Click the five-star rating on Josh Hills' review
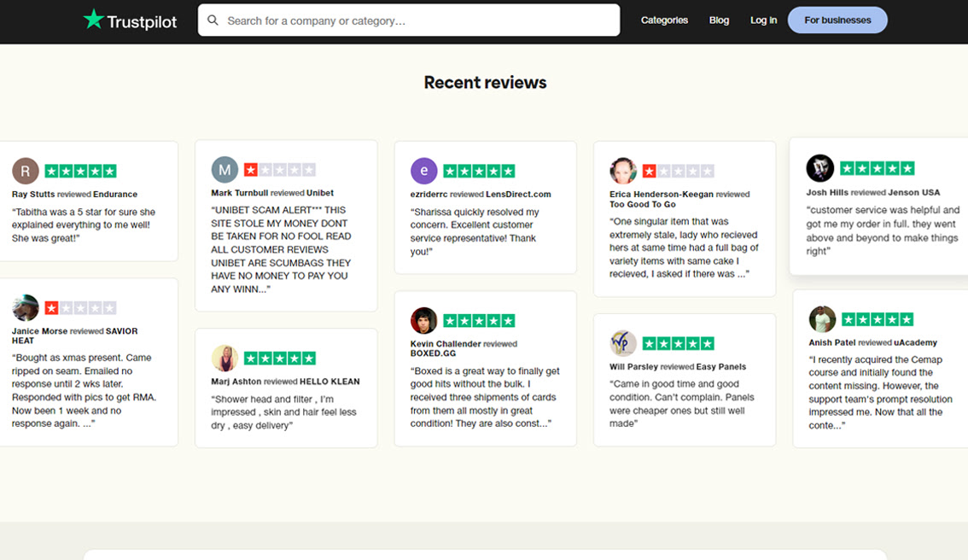Screen dimensions: 968x560 tap(877, 168)
